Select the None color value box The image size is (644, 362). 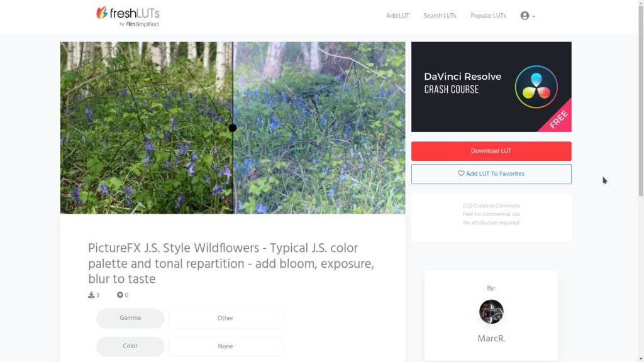[226, 346]
